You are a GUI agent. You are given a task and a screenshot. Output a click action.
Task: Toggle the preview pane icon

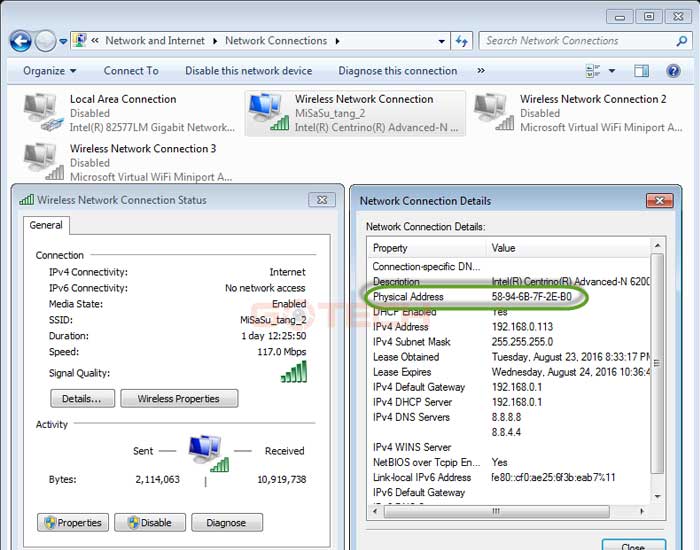pos(642,71)
